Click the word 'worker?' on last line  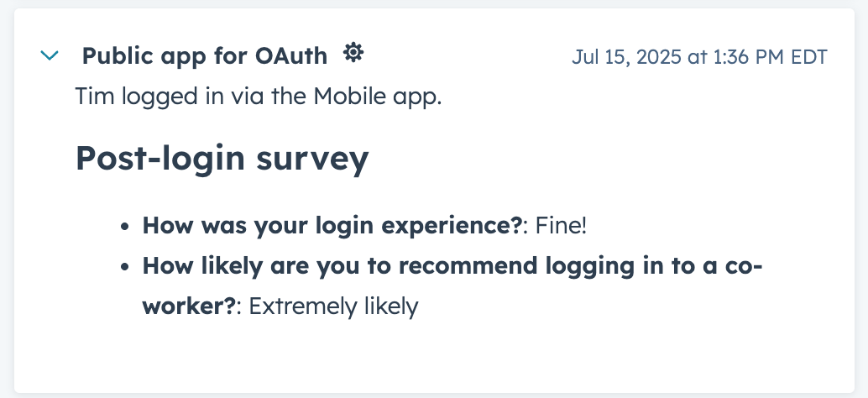[189, 306]
